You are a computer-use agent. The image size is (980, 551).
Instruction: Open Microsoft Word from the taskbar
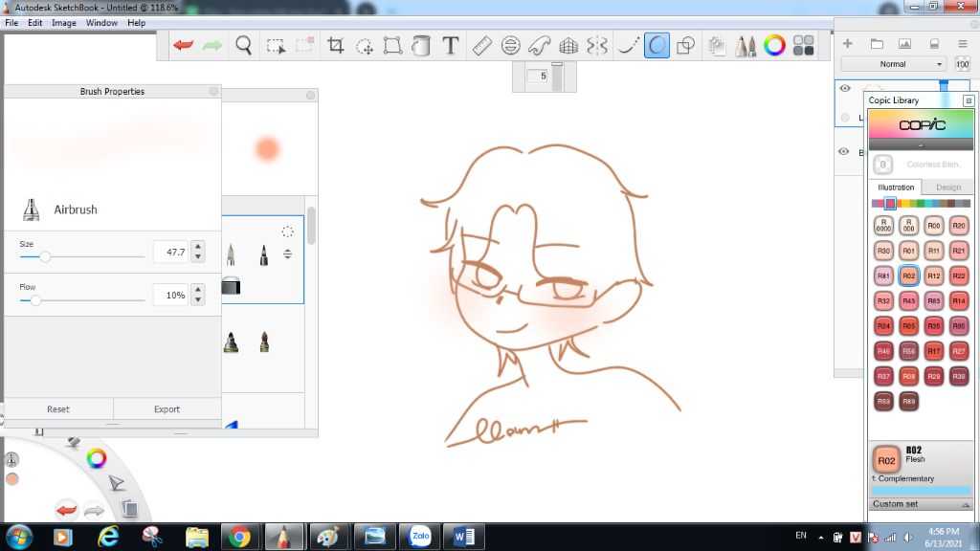point(464,537)
